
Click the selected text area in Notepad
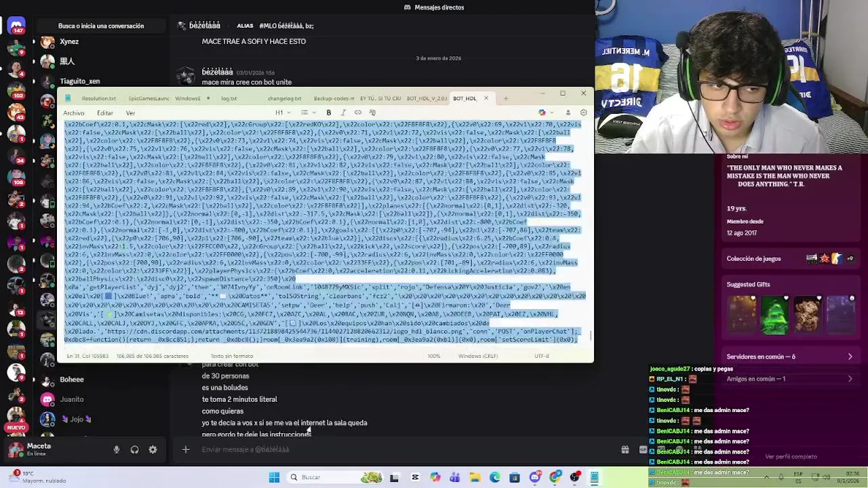click(x=324, y=232)
